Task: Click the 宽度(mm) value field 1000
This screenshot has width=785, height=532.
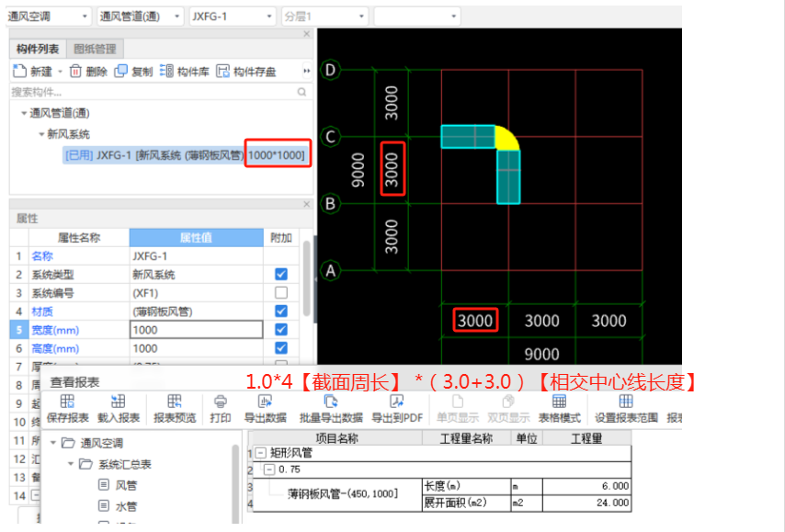Action: [197, 330]
